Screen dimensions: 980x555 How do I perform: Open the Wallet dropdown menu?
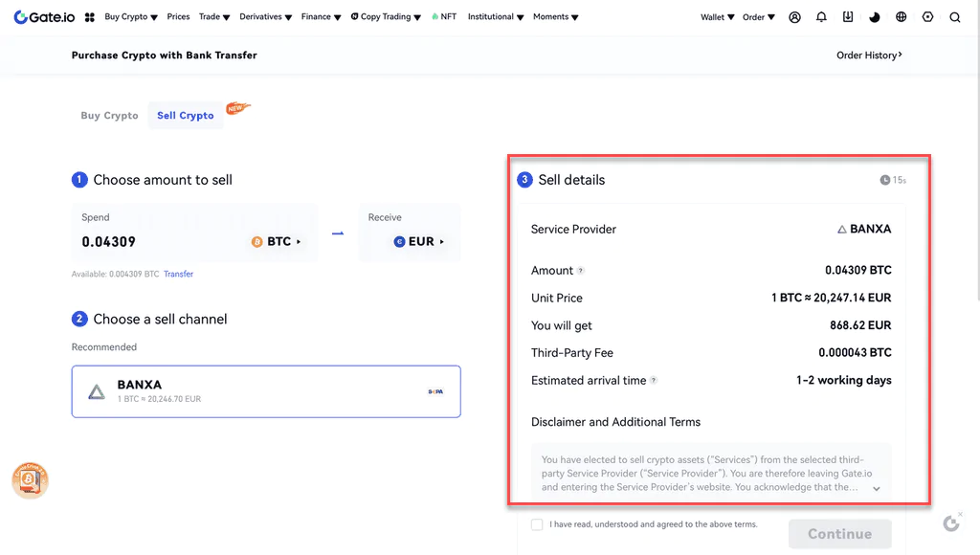click(x=717, y=17)
